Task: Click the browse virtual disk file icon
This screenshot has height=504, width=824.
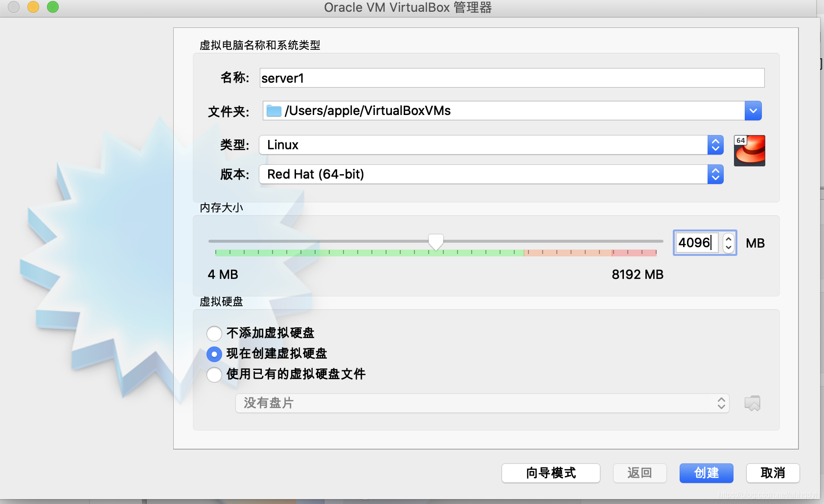Action: pos(753,403)
